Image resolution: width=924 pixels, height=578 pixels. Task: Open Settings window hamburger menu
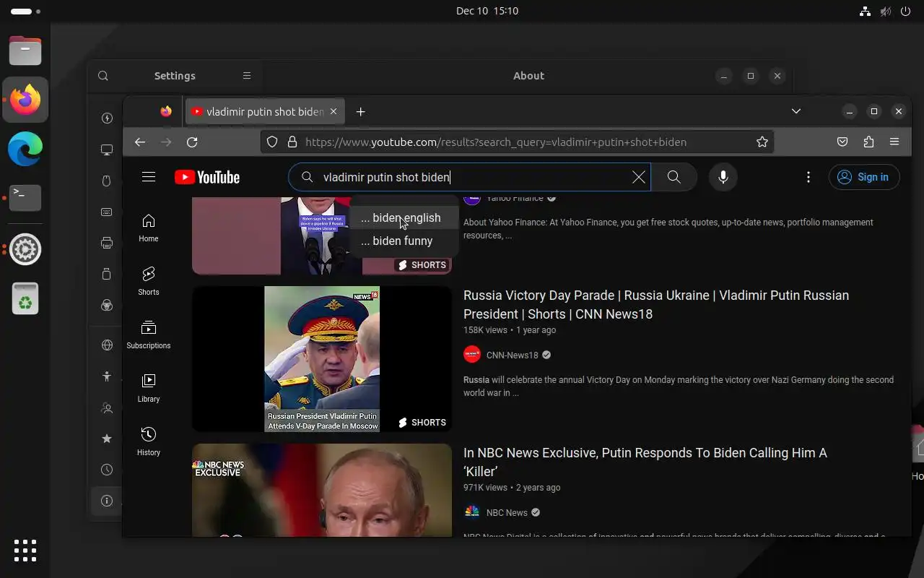coord(247,76)
